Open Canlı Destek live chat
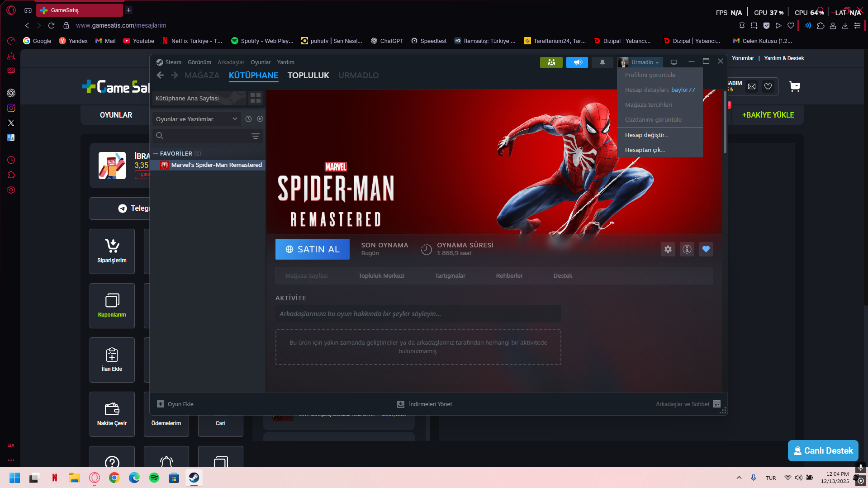The image size is (868, 488). coord(823,451)
